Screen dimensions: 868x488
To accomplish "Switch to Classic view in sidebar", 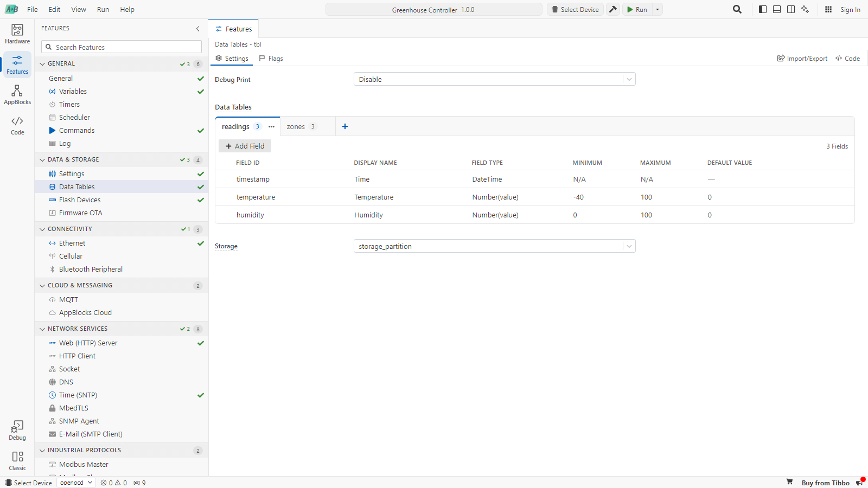I will point(17,461).
